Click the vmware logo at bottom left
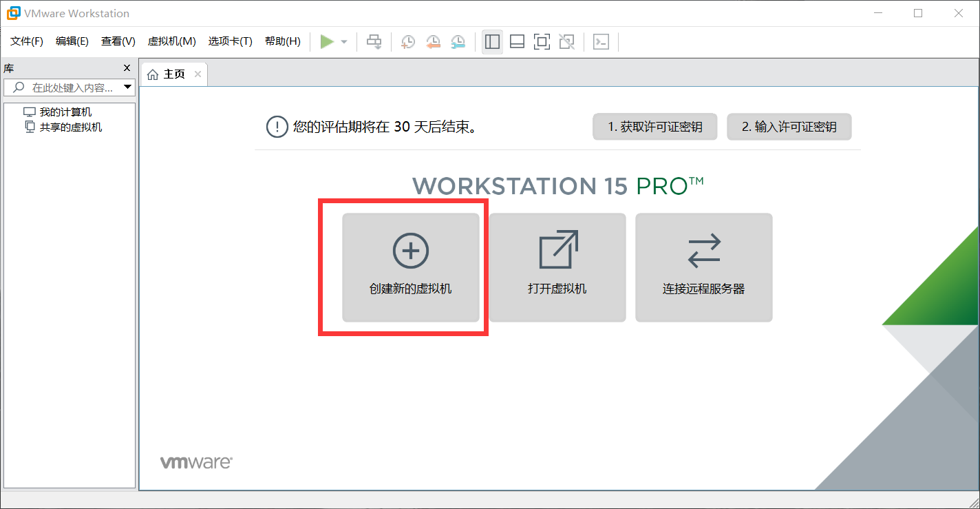 point(196,462)
